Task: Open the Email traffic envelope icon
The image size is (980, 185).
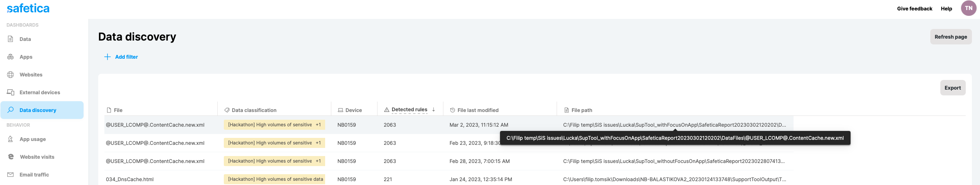Action: (x=11, y=175)
